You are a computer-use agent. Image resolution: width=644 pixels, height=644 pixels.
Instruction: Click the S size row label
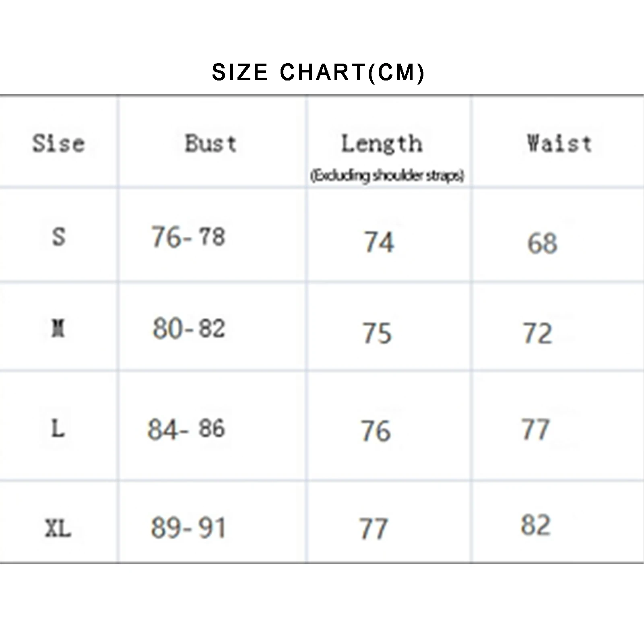(59, 237)
